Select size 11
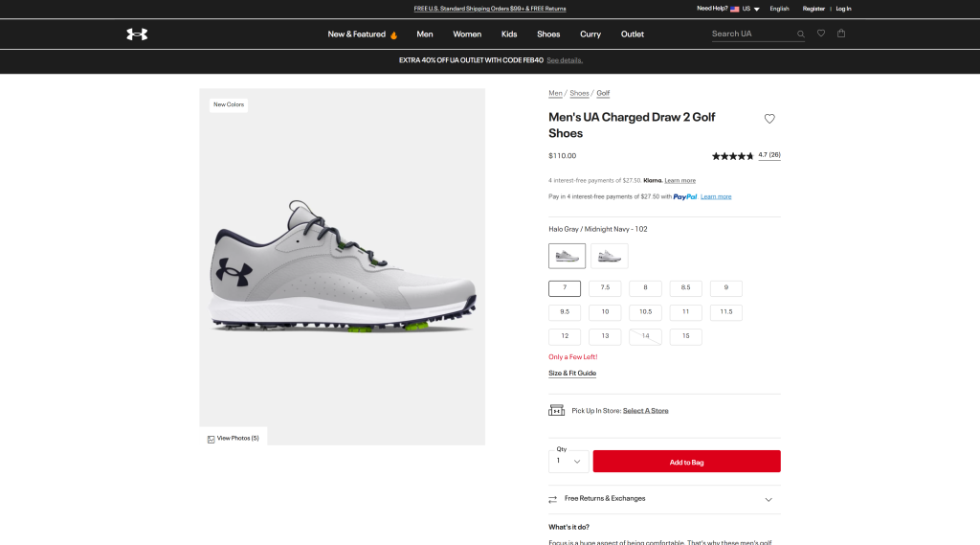980x545 pixels. pos(685,312)
